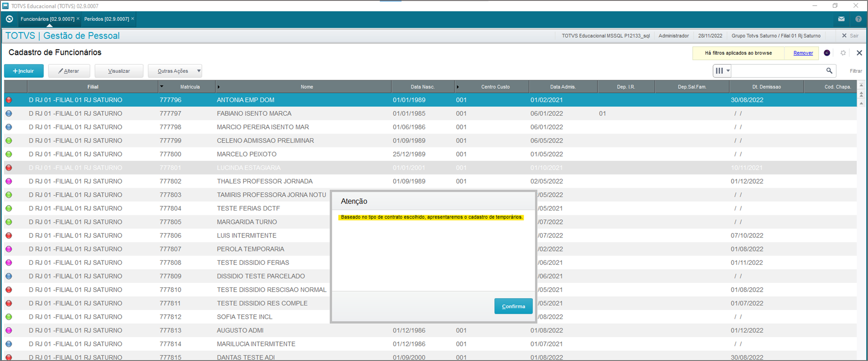Click blue status dot of DISSIDIO TESTE PARCELADO

[x=9, y=276]
